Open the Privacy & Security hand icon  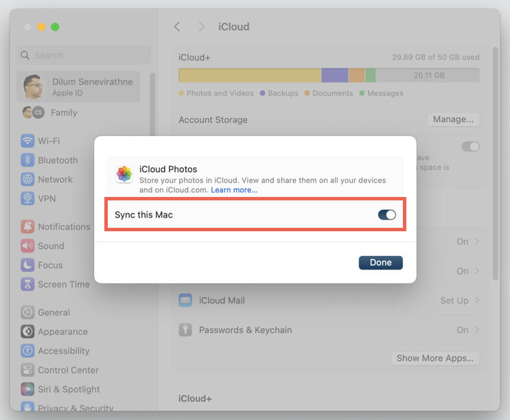pyautogui.click(x=27, y=406)
